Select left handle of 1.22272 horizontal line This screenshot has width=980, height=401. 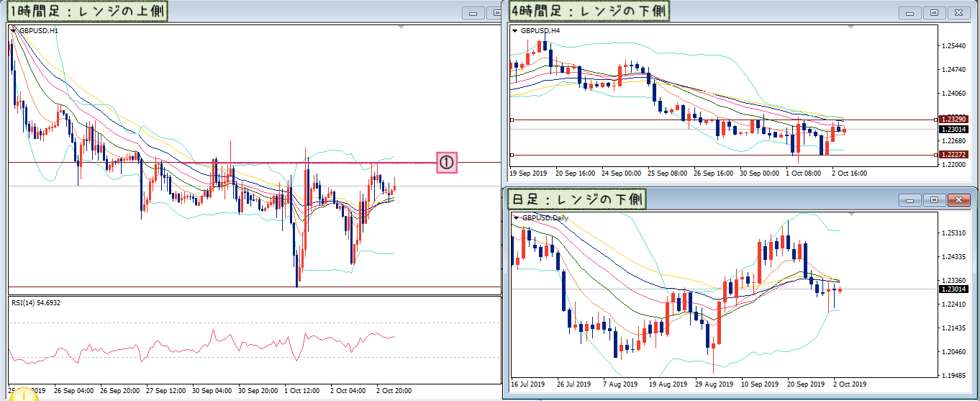coord(512,155)
